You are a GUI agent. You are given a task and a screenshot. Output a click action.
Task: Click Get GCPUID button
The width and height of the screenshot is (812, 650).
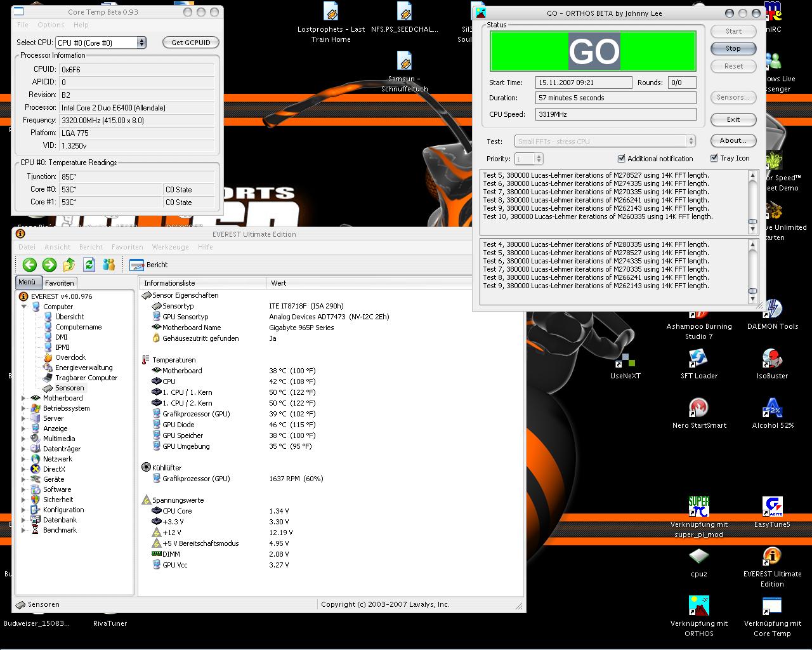[x=191, y=43]
